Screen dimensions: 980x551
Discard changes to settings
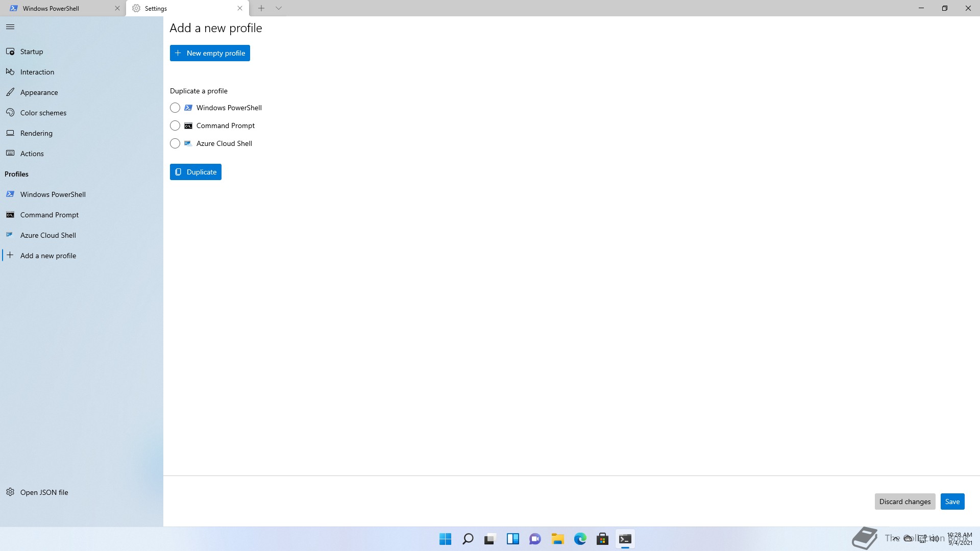coord(905,502)
